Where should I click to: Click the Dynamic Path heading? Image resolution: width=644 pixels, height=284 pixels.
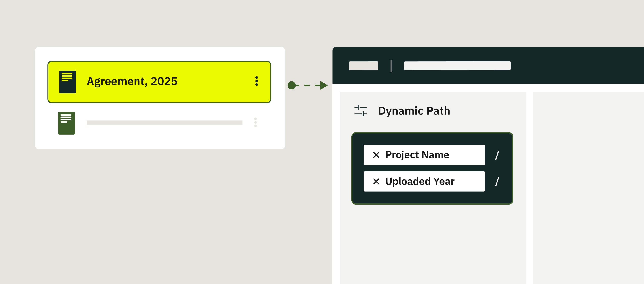point(414,111)
